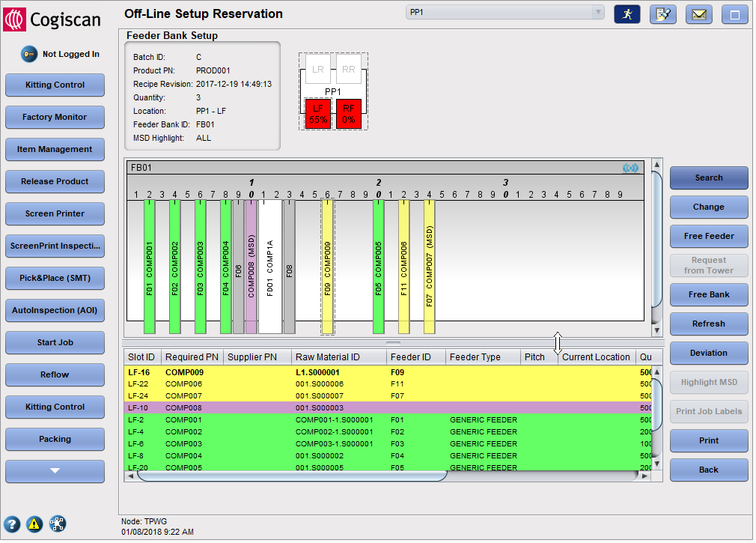Open the network nodes icon
Screen dimensions: 756x543
pyautogui.click(x=58, y=524)
